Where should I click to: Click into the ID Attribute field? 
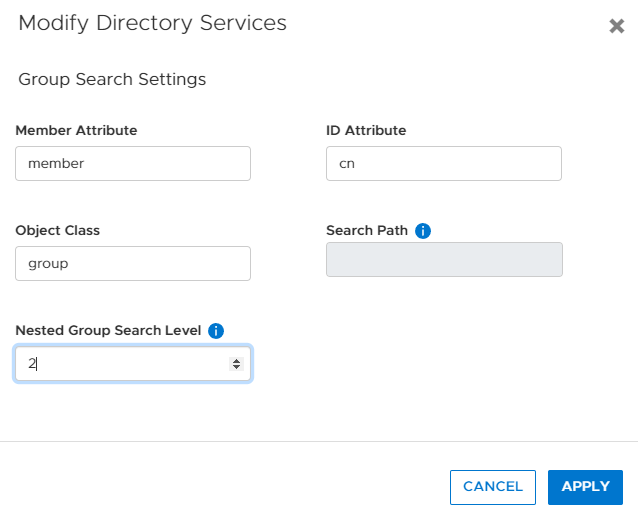443,164
